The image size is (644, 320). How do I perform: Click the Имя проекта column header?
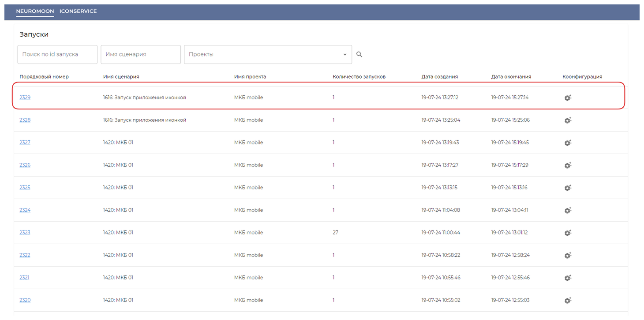[x=250, y=77]
